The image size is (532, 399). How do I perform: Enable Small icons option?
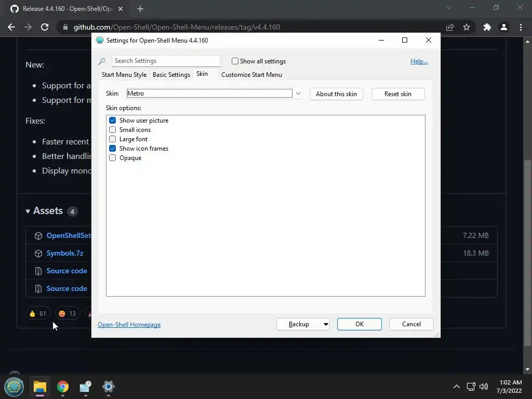(x=113, y=129)
